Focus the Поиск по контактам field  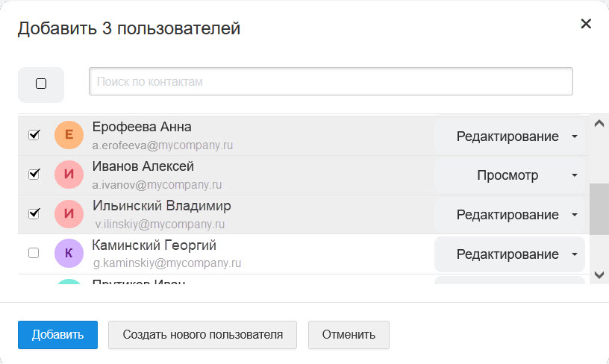pyautogui.click(x=331, y=81)
